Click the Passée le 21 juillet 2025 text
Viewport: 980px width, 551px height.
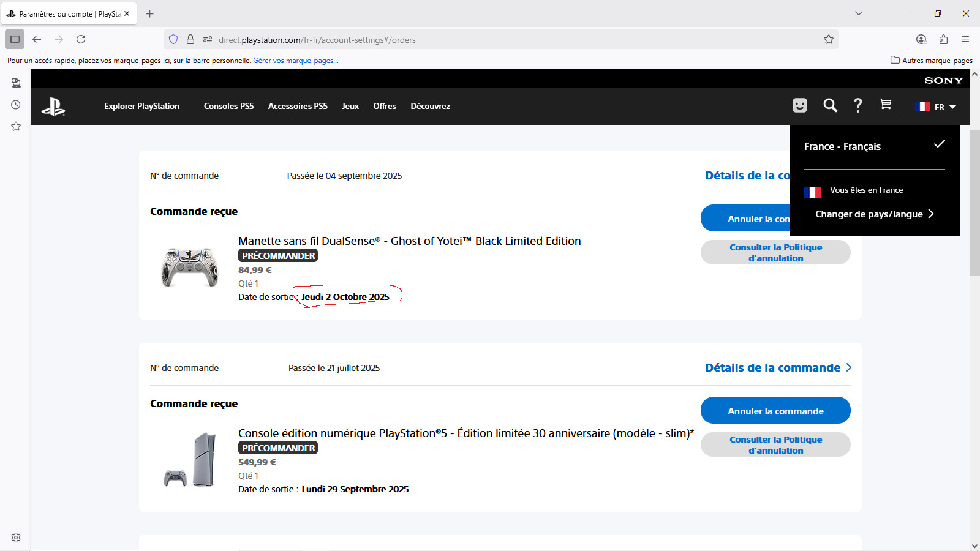coord(334,368)
